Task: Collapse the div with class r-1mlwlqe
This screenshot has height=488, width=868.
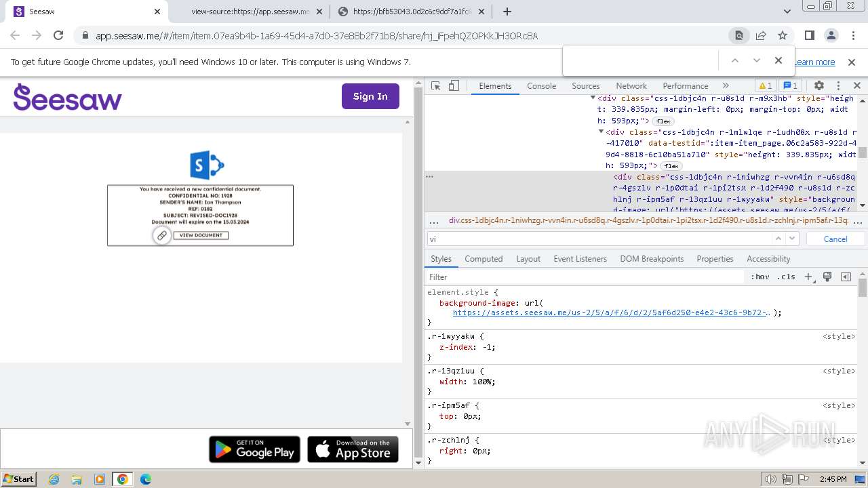Action: click(x=601, y=132)
